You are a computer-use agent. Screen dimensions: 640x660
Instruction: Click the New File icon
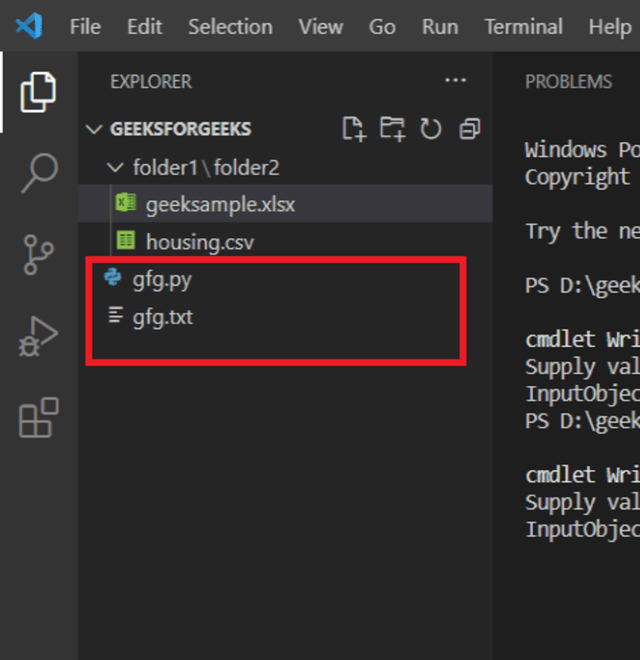click(354, 129)
